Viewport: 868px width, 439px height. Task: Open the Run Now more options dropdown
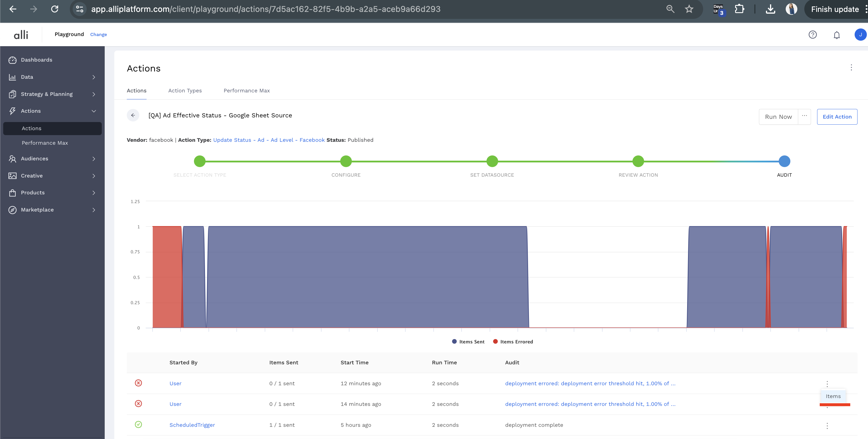(804, 117)
